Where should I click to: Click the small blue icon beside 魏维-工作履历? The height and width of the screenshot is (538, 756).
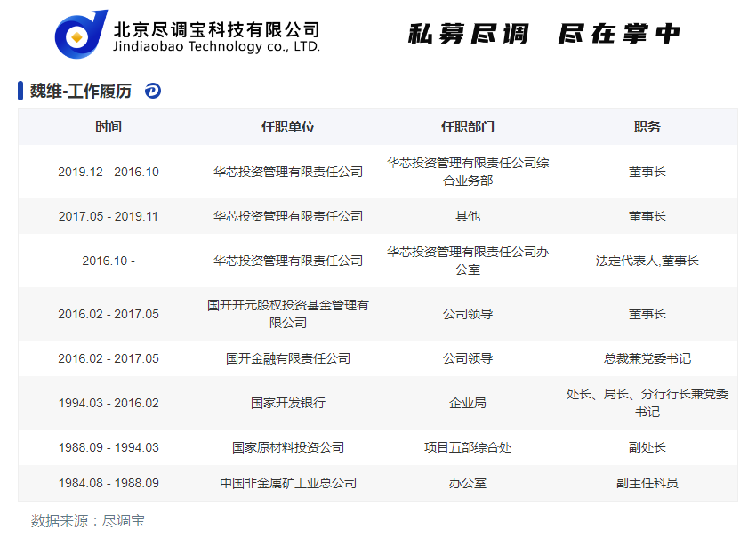pyautogui.click(x=153, y=91)
